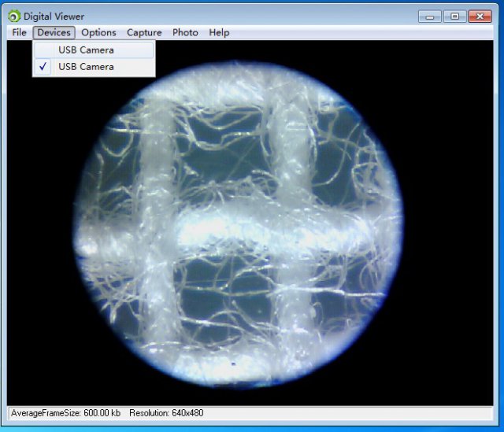Expand the Capture menu

(144, 32)
